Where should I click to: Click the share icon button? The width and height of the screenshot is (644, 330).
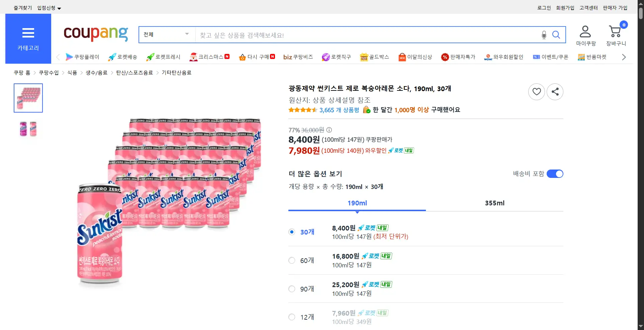[x=555, y=91]
